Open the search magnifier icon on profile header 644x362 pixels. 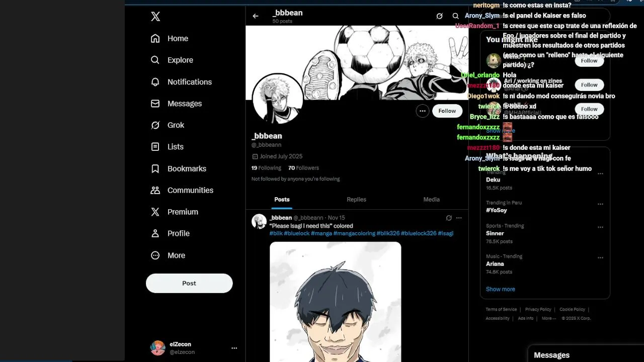pos(455,16)
